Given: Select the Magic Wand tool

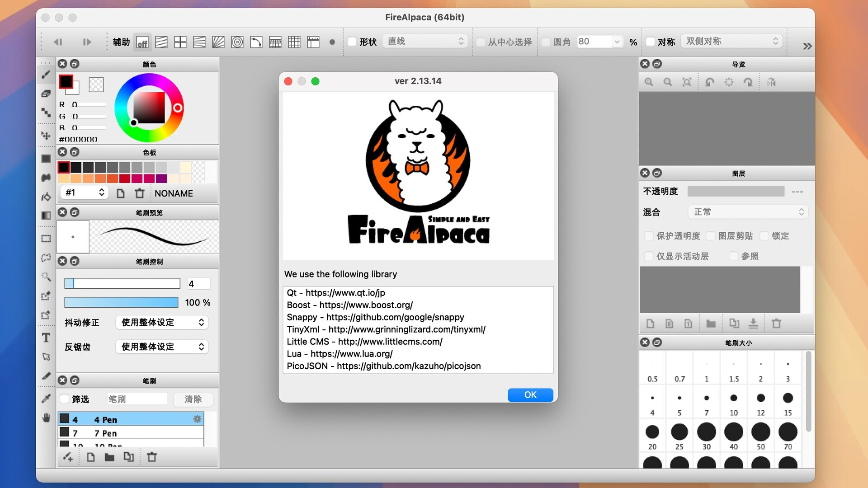Looking at the screenshot, I should point(46,277).
